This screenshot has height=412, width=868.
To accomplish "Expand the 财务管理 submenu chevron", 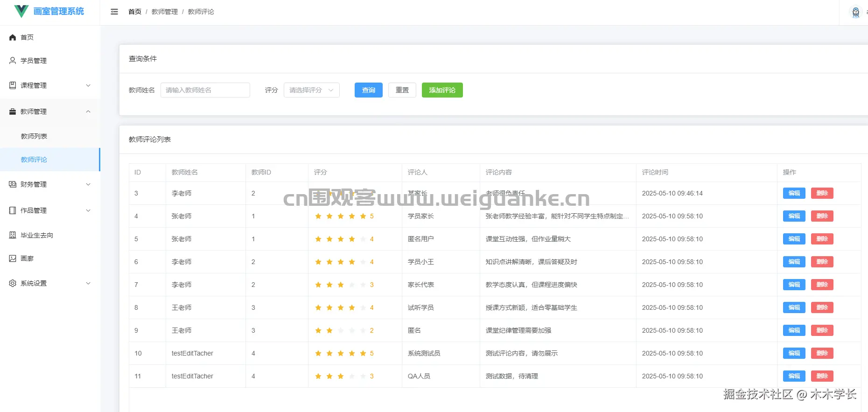I will 88,184.
